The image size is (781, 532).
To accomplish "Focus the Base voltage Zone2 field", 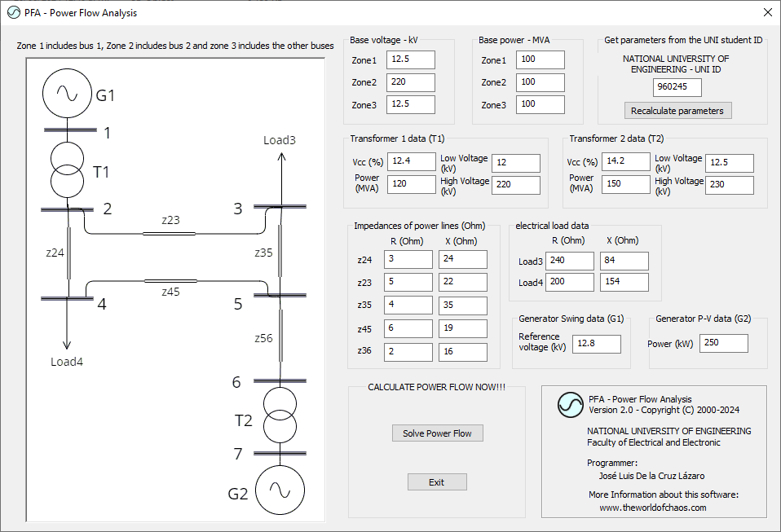I will click(x=411, y=82).
